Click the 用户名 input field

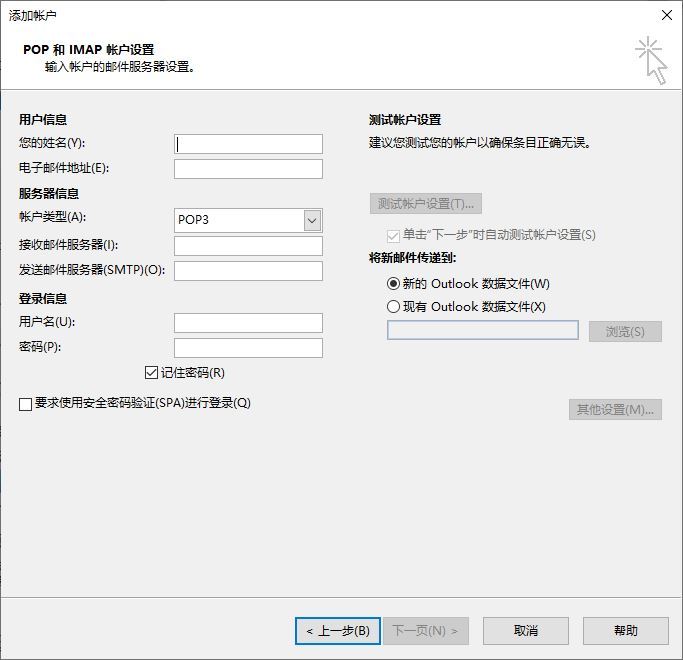(x=248, y=322)
